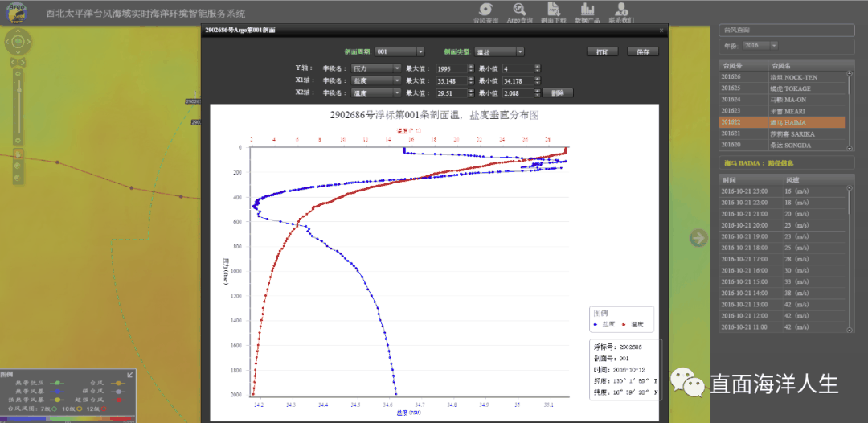
Task: Expand the 年份 2016 year dropdown
Action: (x=773, y=45)
